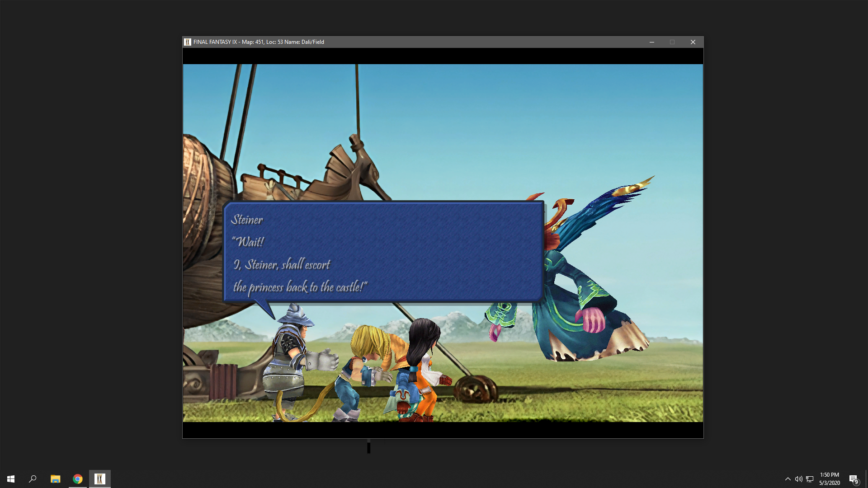Open Windows Search from the taskbar

33,479
